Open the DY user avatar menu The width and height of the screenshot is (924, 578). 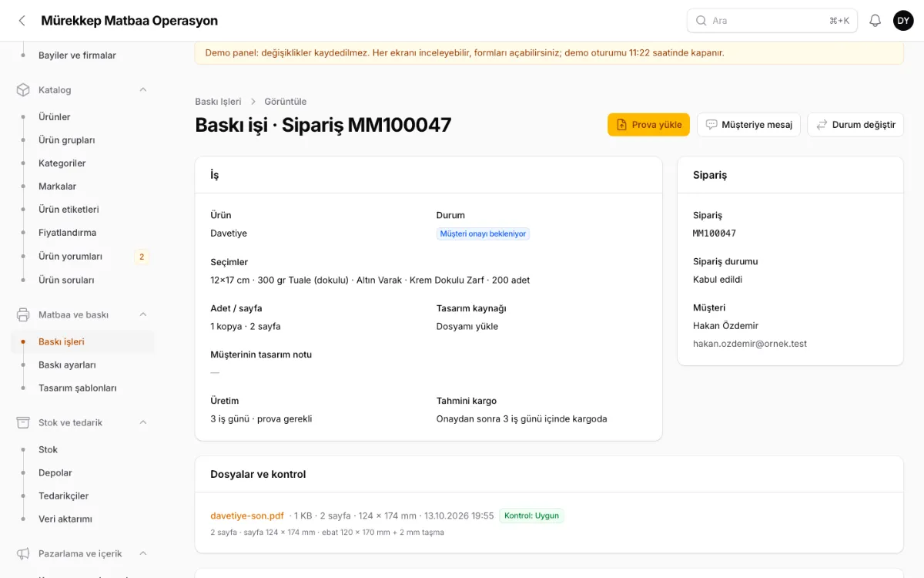[x=903, y=21]
